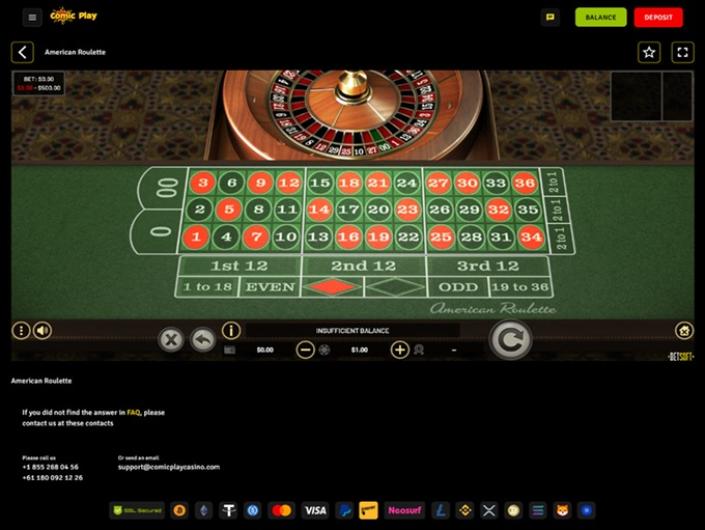Screen dimensions: 705x530
Task: Add game to favorites with star icon
Action: coord(649,52)
